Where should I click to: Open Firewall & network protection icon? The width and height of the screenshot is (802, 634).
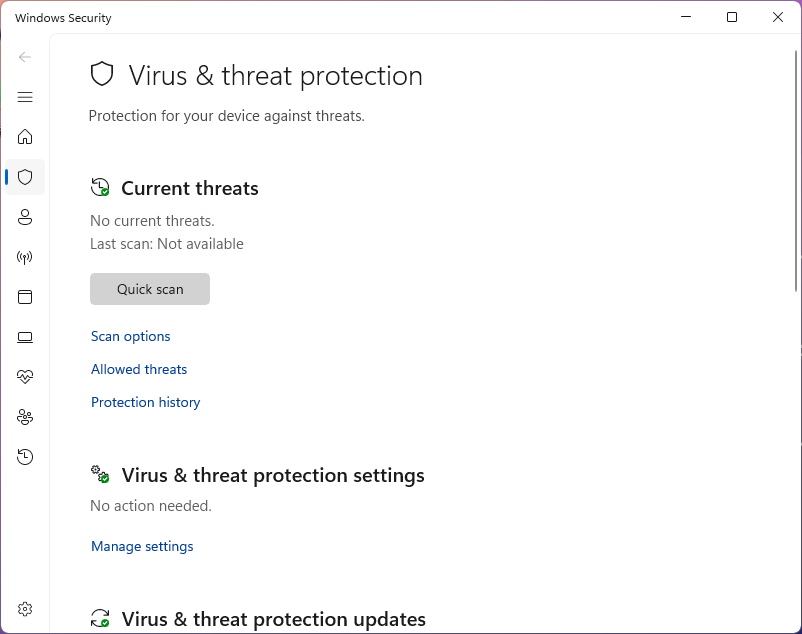pos(25,257)
